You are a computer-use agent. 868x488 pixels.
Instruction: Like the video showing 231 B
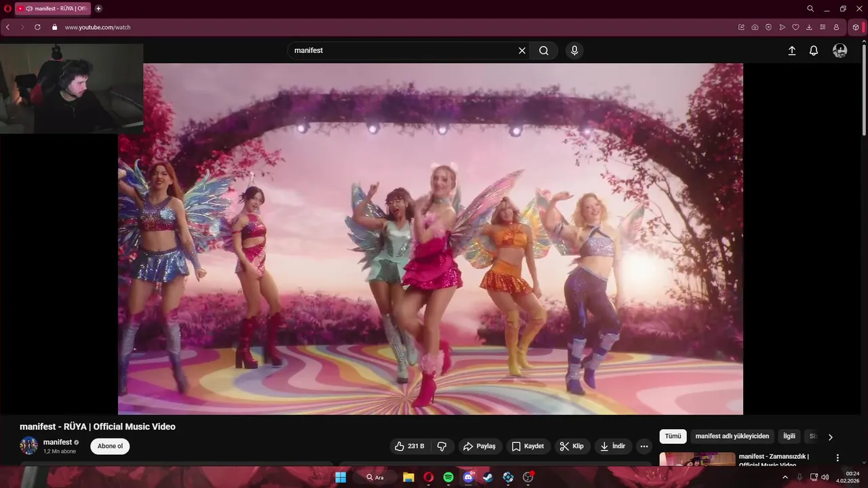[x=410, y=446]
